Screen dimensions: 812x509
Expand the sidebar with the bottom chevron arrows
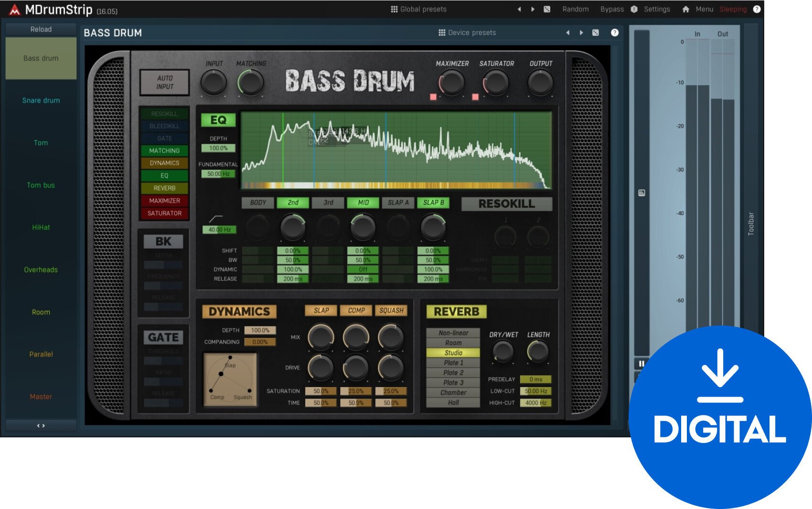point(41,425)
